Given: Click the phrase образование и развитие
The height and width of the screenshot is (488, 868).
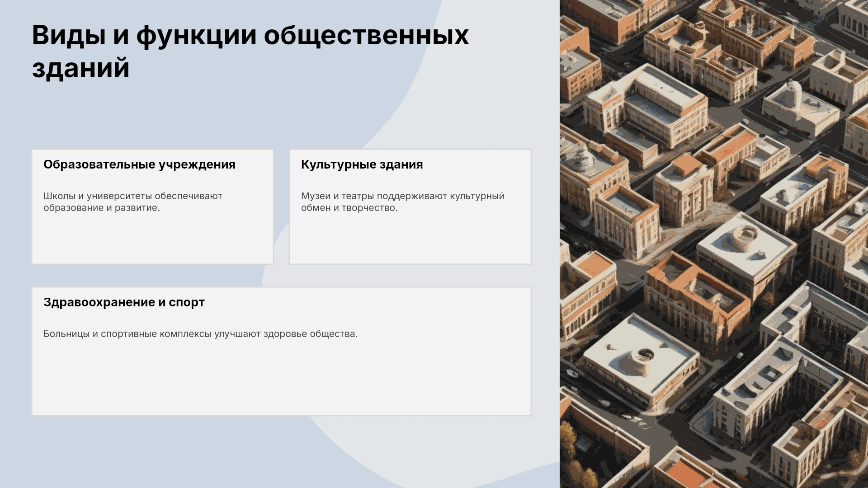Looking at the screenshot, I should (x=101, y=208).
